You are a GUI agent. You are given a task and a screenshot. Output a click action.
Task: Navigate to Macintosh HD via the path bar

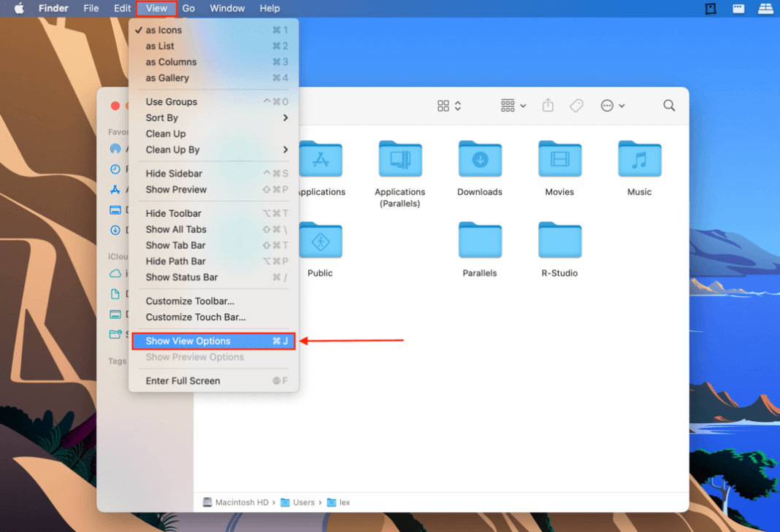coord(241,502)
